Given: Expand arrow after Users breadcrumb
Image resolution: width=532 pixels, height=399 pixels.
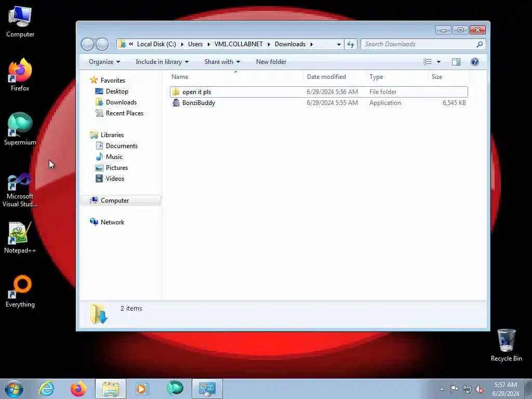Looking at the screenshot, I should point(209,45).
